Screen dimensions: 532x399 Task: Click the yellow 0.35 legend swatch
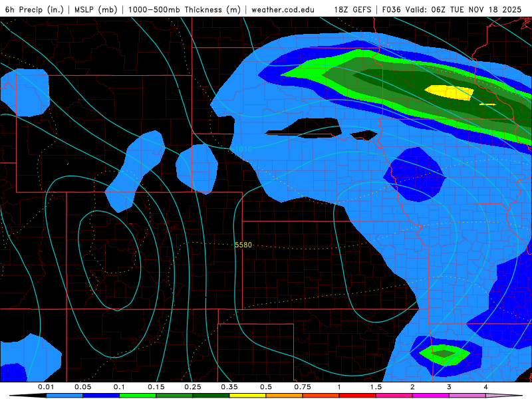(247, 396)
